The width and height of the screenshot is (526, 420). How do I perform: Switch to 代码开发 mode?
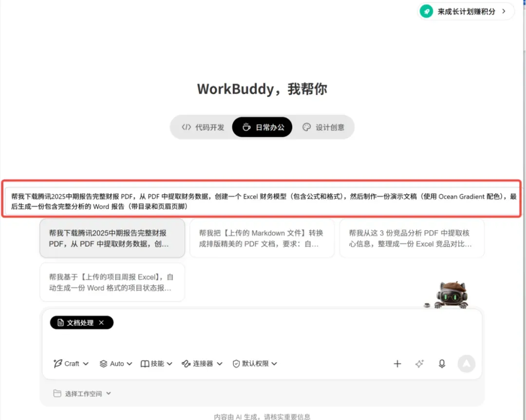point(203,127)
